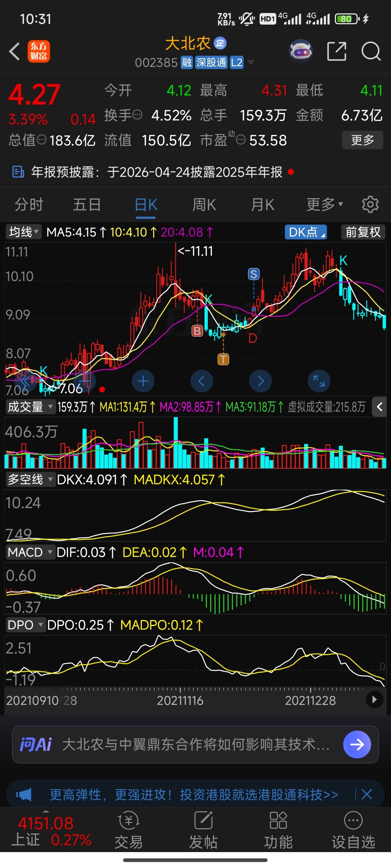Switch to 月K tab
Viewport: 391px width, 868px height.
pyautogui.click(x=263, y=205)
